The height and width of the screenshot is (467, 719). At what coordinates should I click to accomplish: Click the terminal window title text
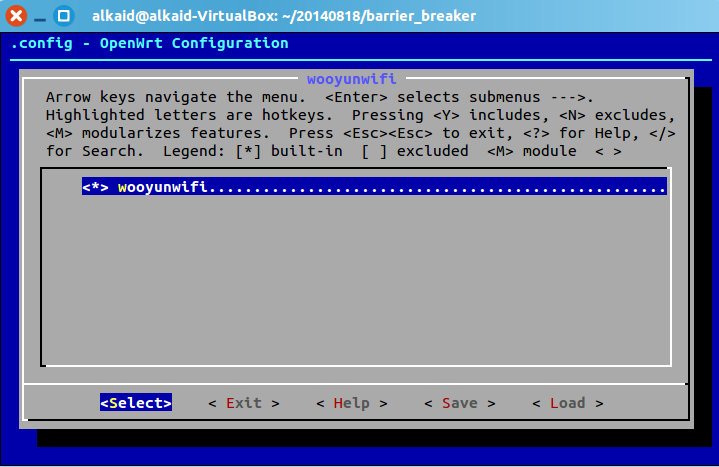click(x=284, y=16)
